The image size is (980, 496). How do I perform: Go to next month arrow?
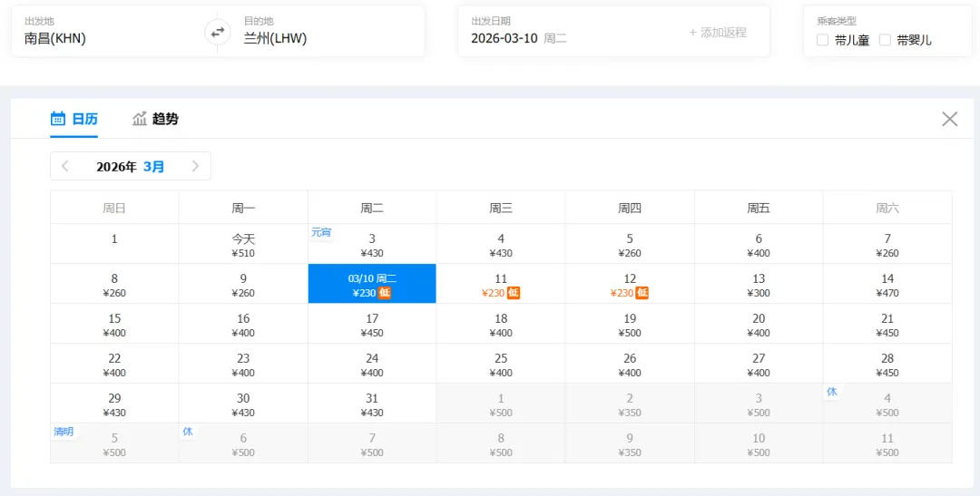pyautogui.click(x=196, y=166)
